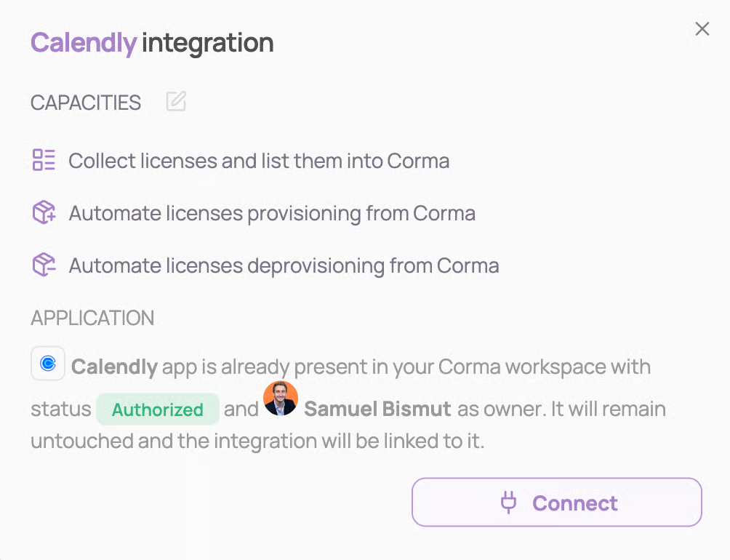Click the bold Calendly app name

114,367
